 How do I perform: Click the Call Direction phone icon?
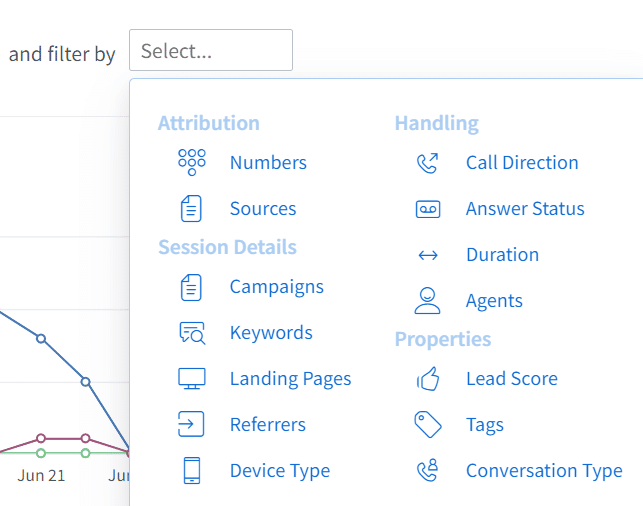tap(427, 163)
